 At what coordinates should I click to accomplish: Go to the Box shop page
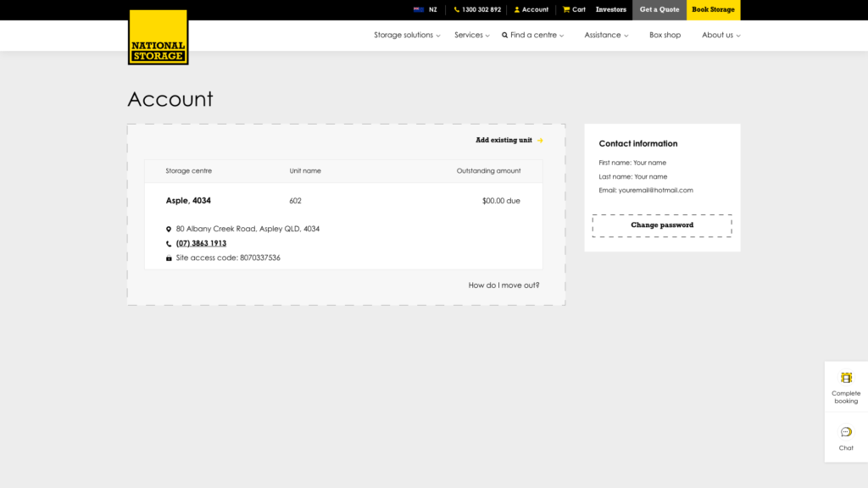665,36
